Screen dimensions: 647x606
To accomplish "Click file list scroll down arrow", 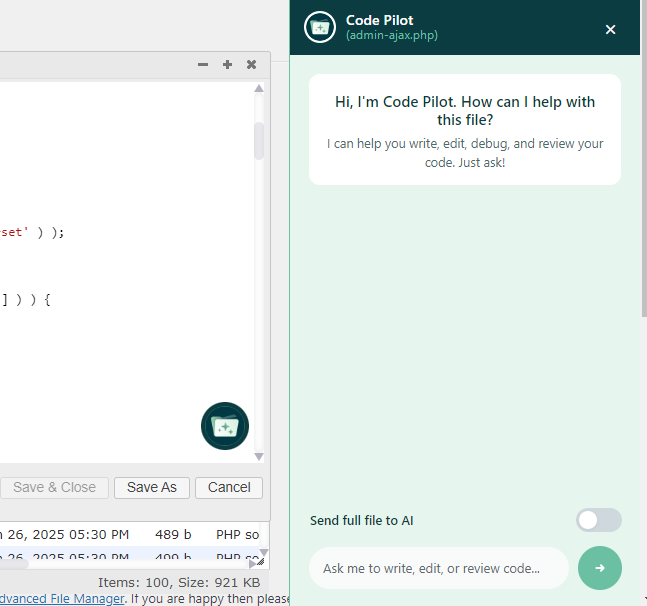I will tap(264, 552).
